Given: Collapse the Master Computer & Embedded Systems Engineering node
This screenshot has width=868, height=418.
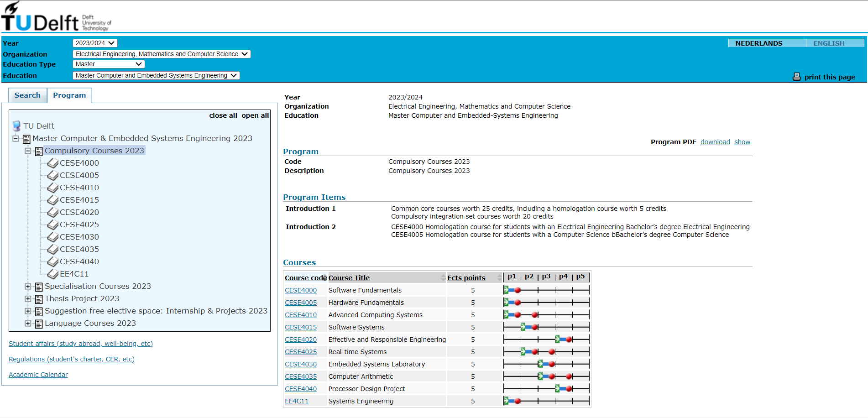Looking at the screenshot, I should 16,138.
